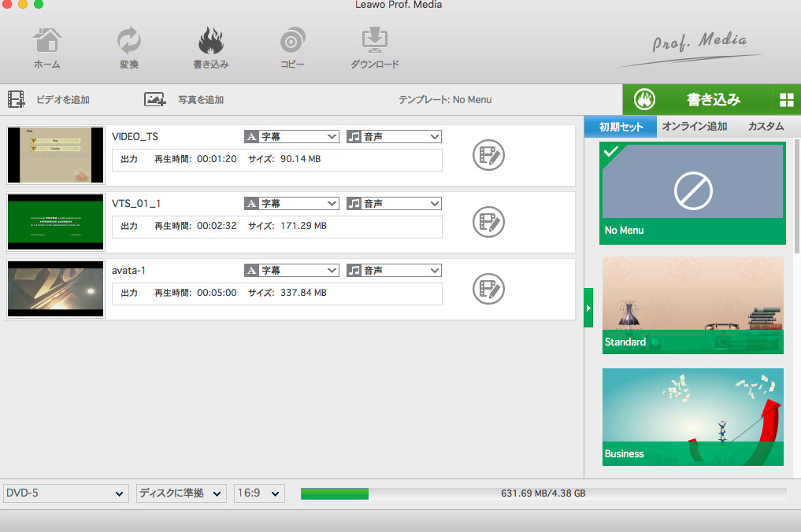The height and width of the screenshot is (532, 801).
Task: Open the コピー (Copy) disc module
Action: [292, 42]
